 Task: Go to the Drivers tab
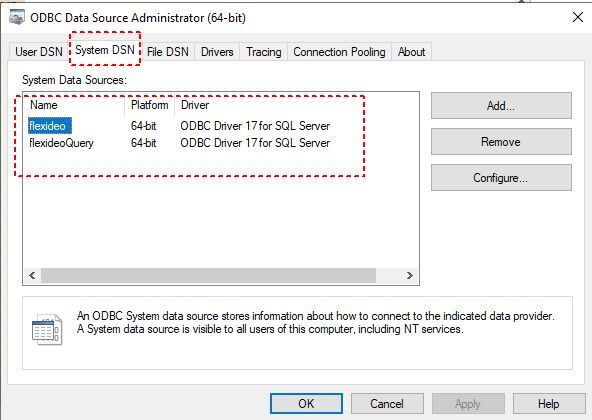[217, 52]
